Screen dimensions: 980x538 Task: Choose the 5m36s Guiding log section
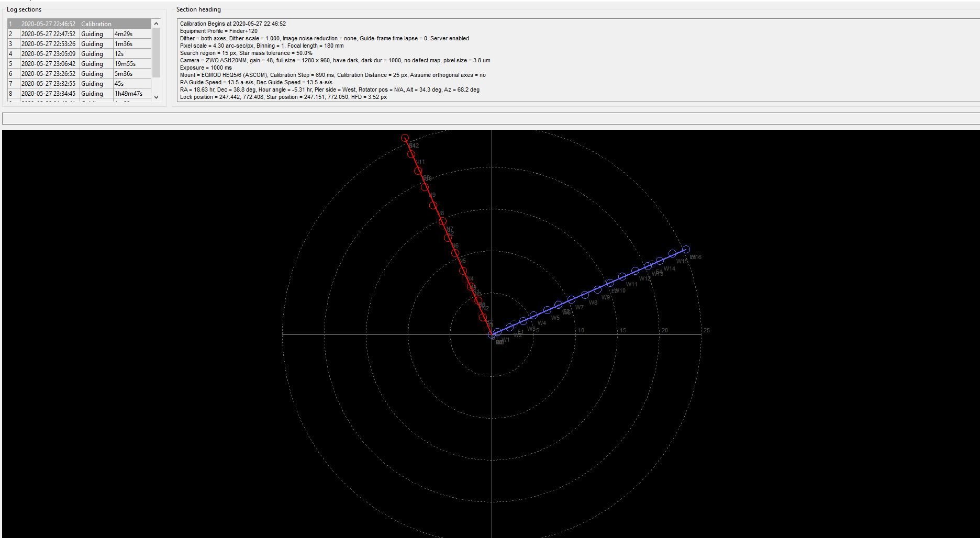(x=79, y=74)
